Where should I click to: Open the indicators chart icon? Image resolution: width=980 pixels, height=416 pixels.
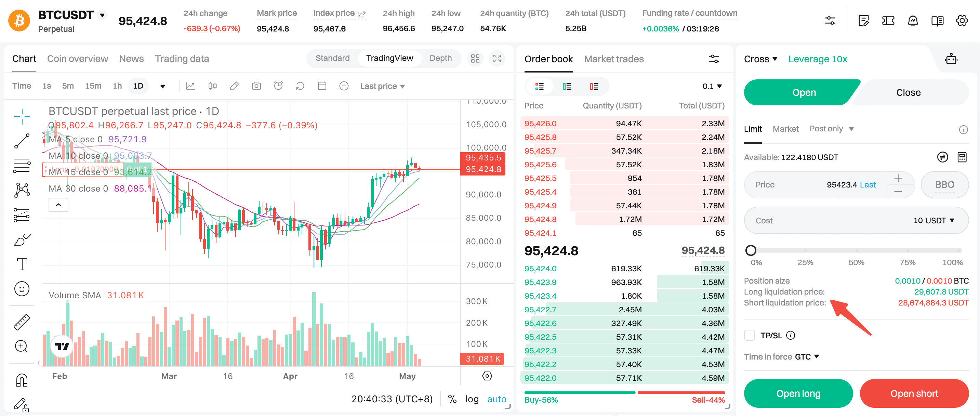point(190,86)
